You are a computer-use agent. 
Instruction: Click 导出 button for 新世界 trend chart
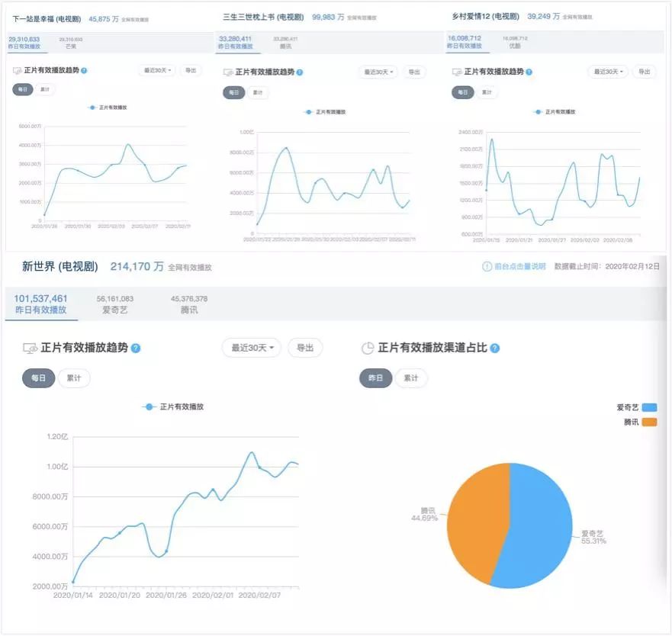click(305, 348)
